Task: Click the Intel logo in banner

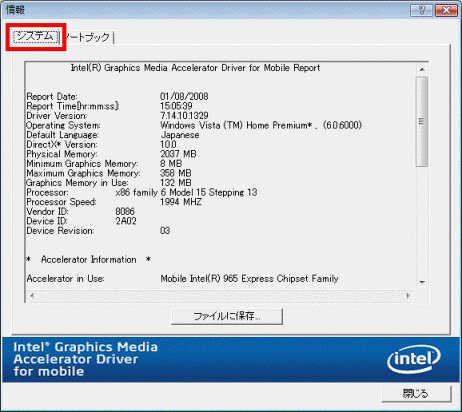Action: pos(414,359)
